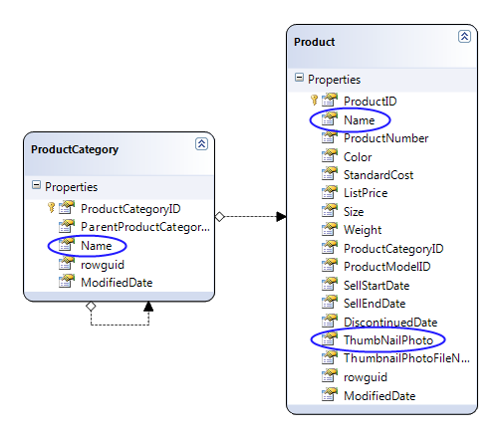Click the ProductCategory entity title header
The height and width of the screenshot is (437, 504).
pyautogui.click(x=75, y=149)
